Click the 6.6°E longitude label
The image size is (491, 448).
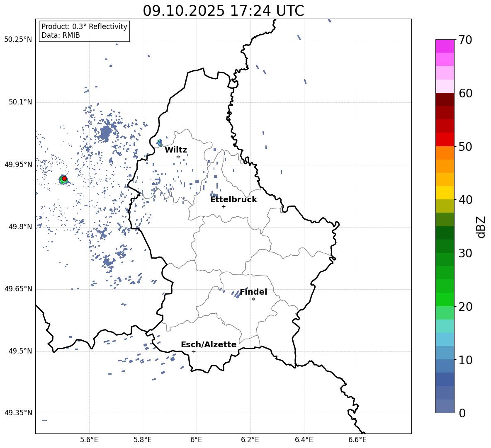pyautogui.click(x=357, y=440)
